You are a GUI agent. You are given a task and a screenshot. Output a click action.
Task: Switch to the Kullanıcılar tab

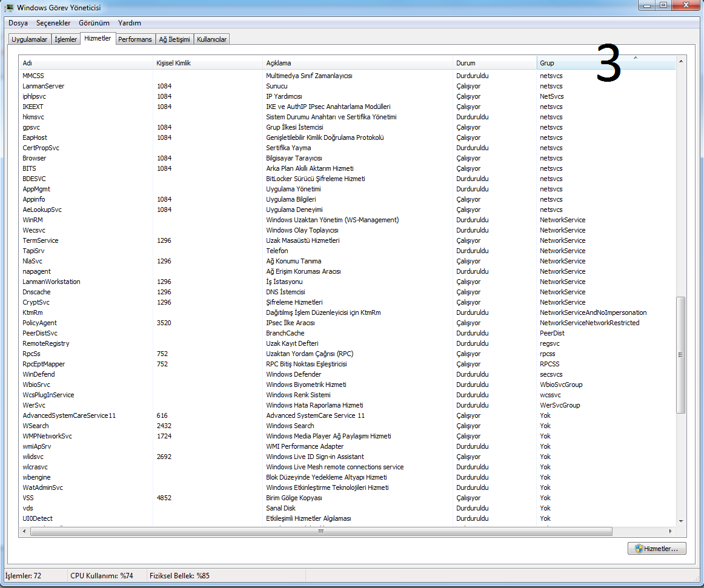point(212,39)
